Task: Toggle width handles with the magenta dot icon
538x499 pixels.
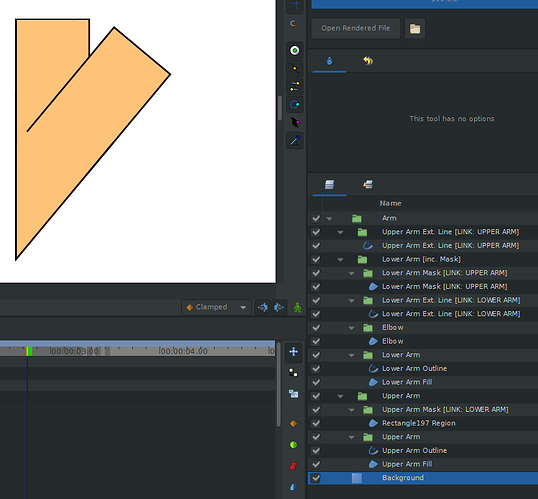Action: pos(294,122)
